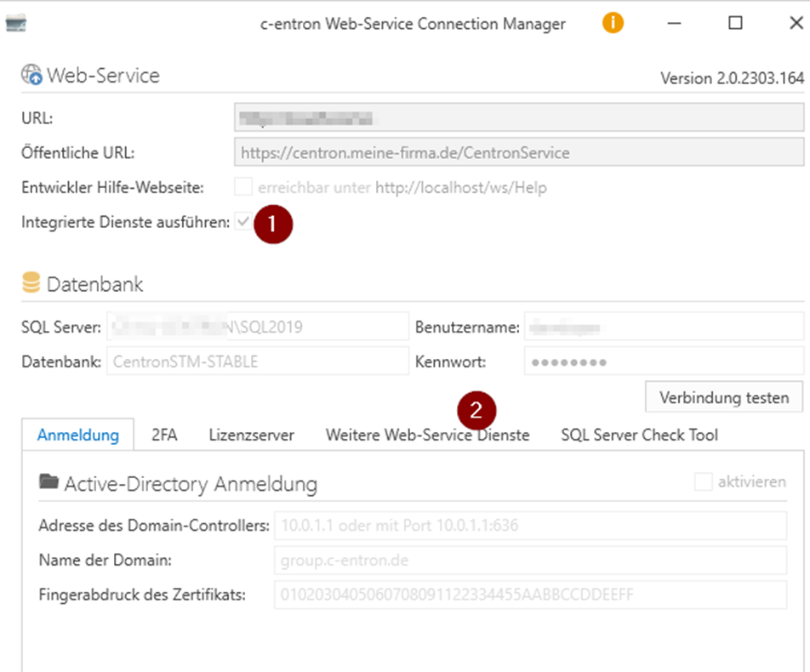Focus the Kennwort password field
This screenshot has width=810, height=672.
pos(663,362)
